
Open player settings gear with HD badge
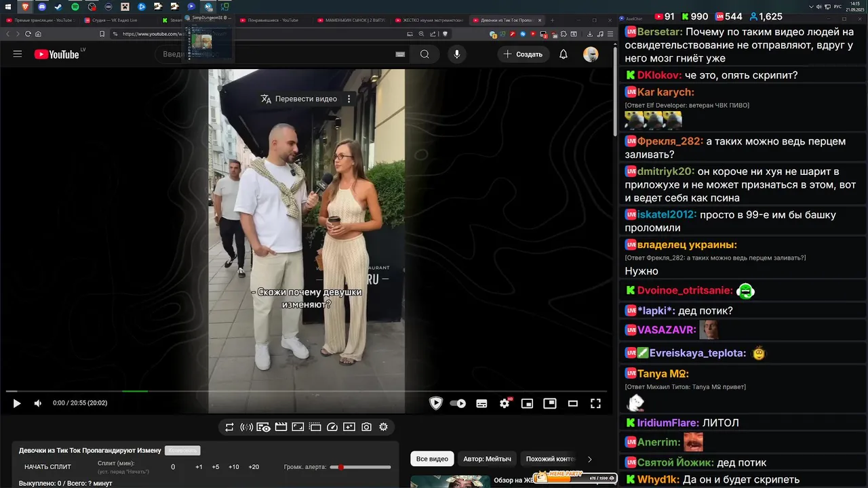coord(505,403)
